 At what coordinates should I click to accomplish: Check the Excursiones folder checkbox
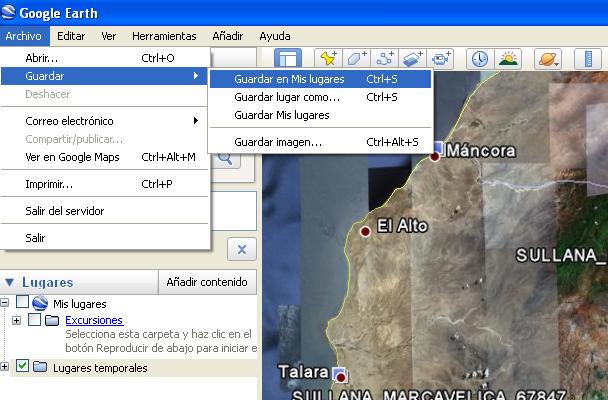tap(35, 320)
